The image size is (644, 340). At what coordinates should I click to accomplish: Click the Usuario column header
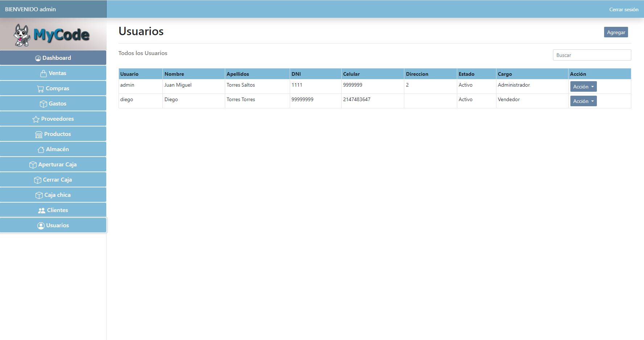pos(129,74)
